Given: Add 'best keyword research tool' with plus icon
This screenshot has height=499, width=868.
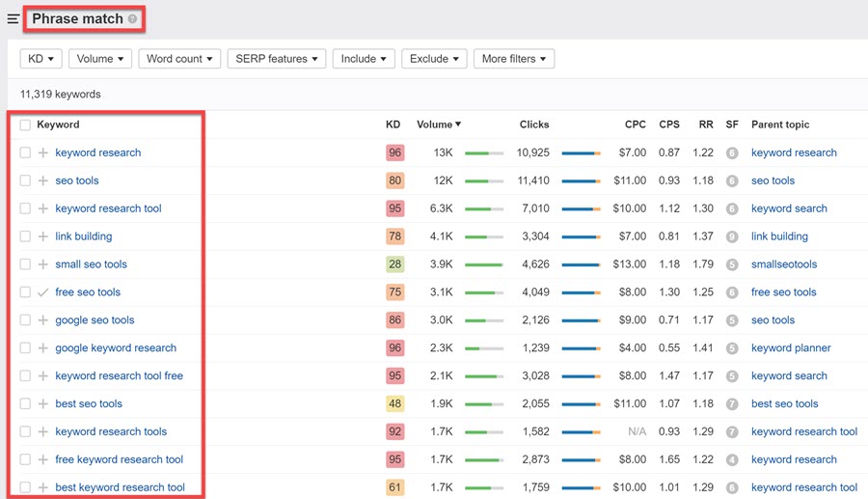Looking at the screenshot, I should (x=42, y=487).
